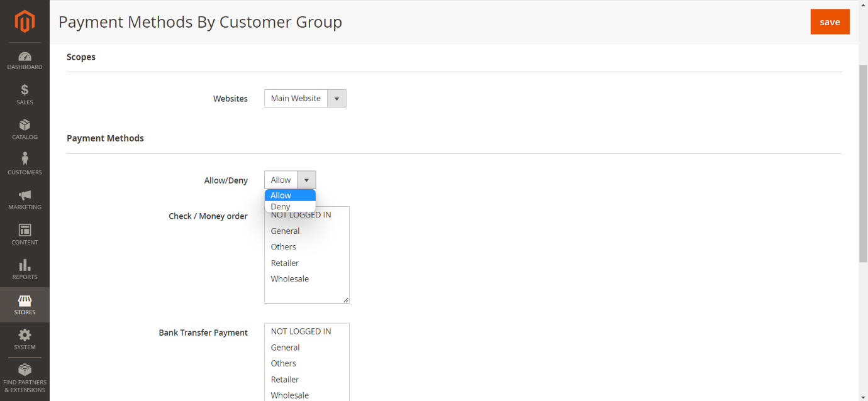868x401 pixels.
Task: Open the Sales dollar icon
Action: pos(25,90)
